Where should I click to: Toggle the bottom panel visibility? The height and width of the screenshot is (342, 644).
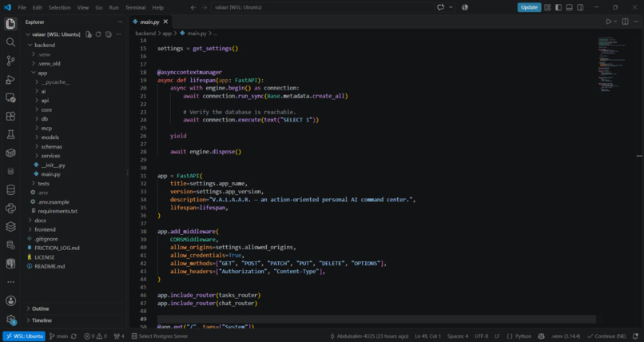coord(569,7)
